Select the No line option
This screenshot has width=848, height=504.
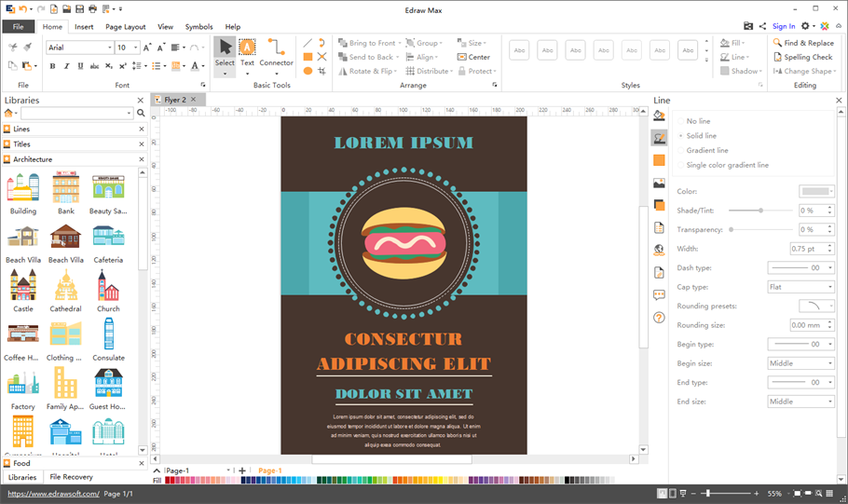pyautogui.click(x=698, y=121)
